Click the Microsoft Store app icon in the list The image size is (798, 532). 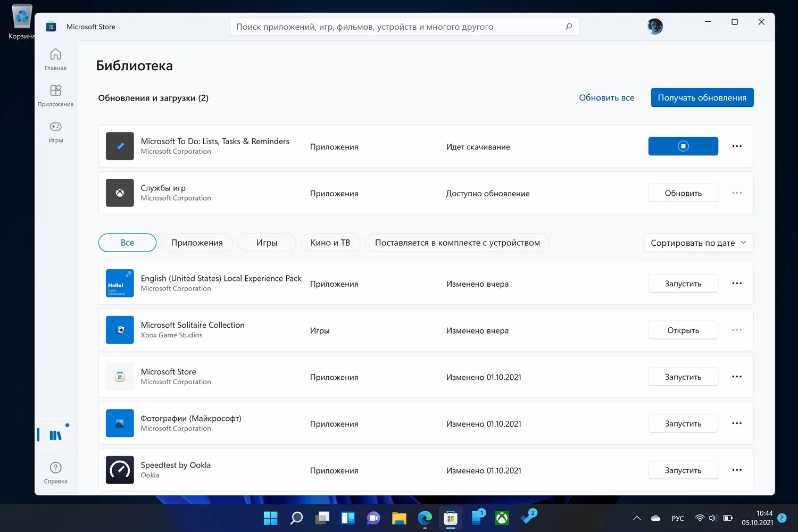120,377
